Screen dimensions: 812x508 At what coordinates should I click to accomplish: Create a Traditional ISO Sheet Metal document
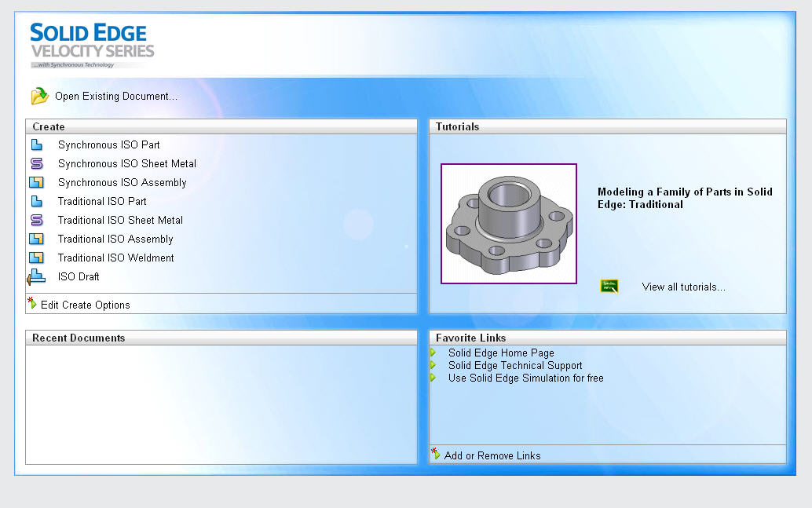[x=120, y=220]
